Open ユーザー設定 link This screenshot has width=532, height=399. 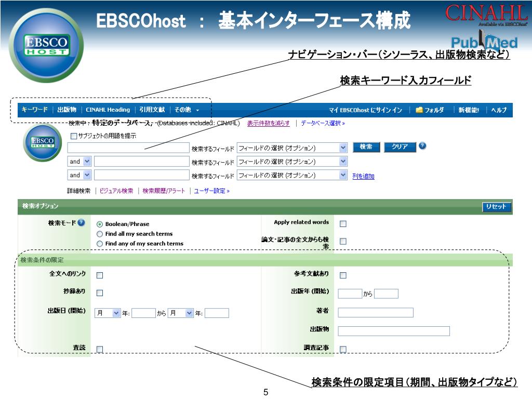[212, 191]
